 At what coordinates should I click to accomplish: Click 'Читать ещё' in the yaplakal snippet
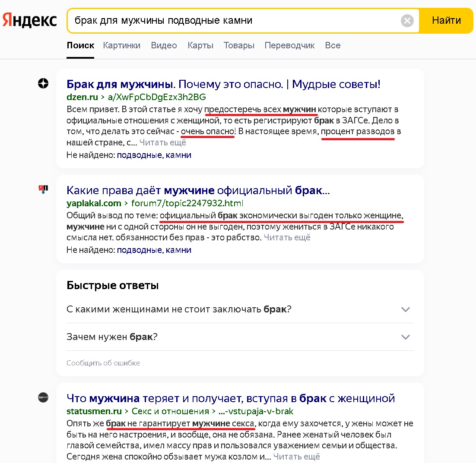point(287,237)
